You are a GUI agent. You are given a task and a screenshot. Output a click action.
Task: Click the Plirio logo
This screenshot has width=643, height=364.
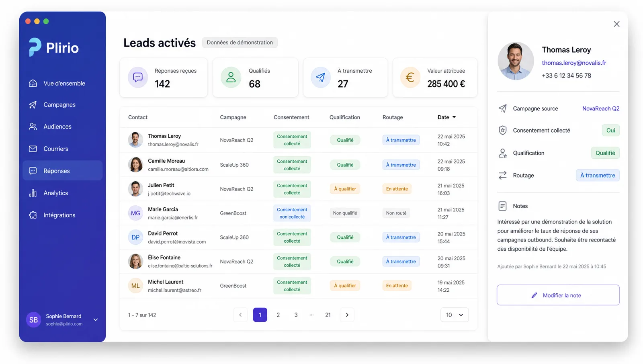click(x=53, y=47)
